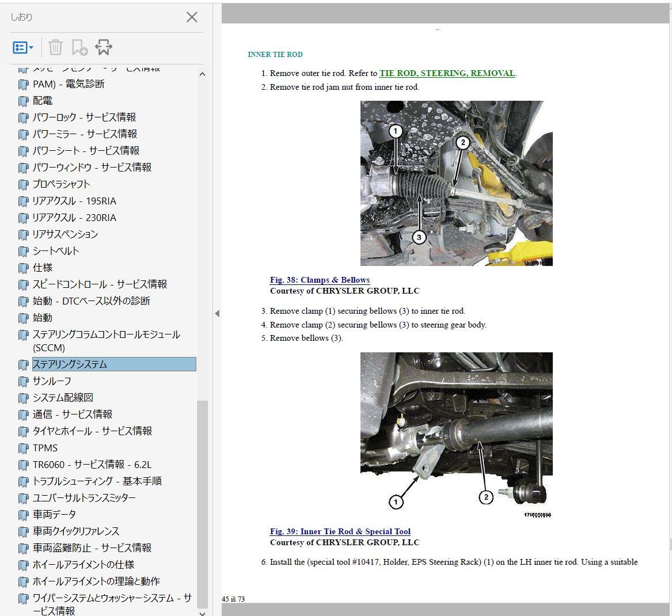The image size is (672, 616).
Task: Open the bookmark options dropdown menu
Action: point(23,48)
